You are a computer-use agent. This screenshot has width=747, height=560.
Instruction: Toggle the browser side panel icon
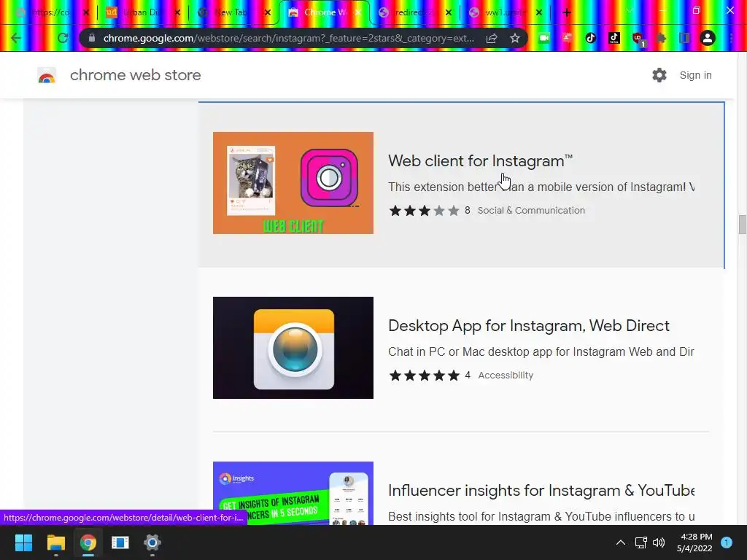684,38
